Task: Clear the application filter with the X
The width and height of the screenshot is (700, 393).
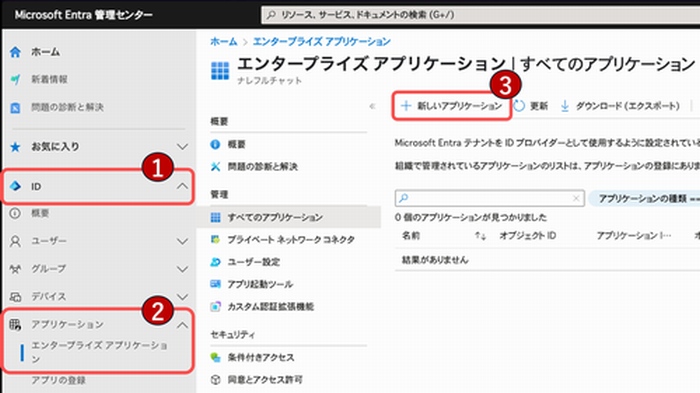Action: click(576, 198)
